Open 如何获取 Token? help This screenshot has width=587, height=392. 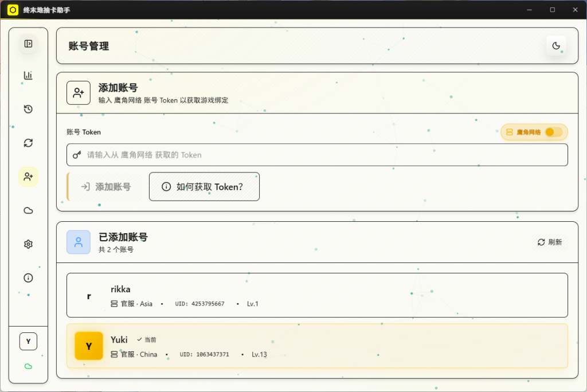(204, 187)
